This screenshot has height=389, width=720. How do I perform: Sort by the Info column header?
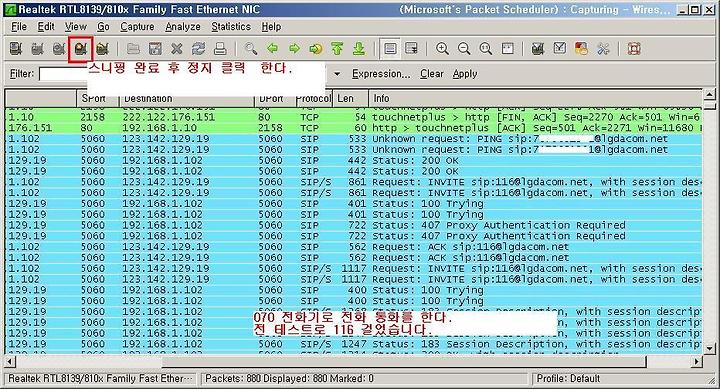535,98
